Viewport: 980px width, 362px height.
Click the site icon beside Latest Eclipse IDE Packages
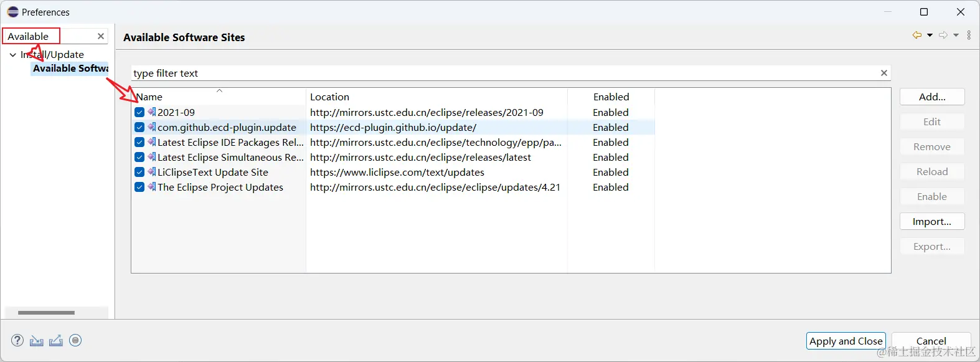pos(152,142)
